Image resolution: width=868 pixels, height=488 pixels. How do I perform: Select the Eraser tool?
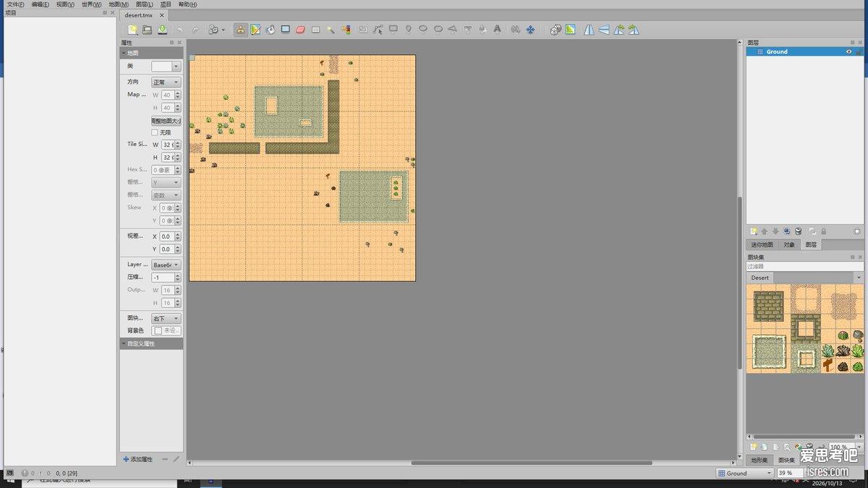point(301,30)
